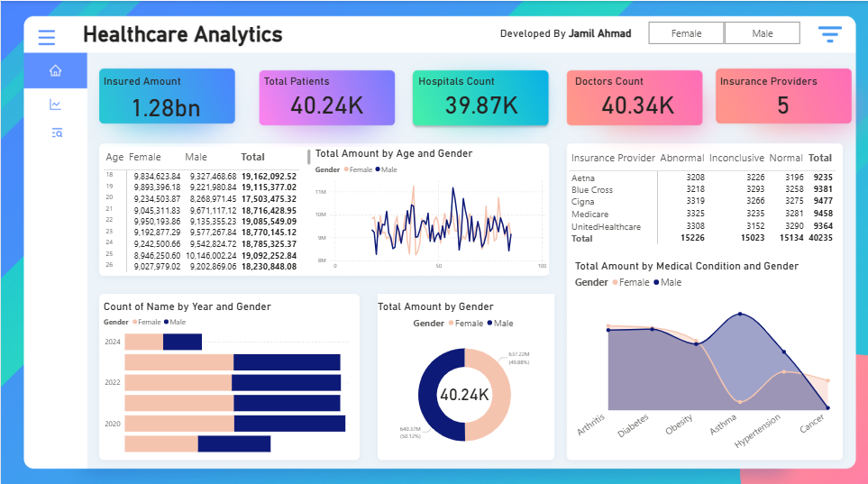The image size is (868, 484).
Task: Select the Female gender slicer
Action: click(x=686, y=33)
